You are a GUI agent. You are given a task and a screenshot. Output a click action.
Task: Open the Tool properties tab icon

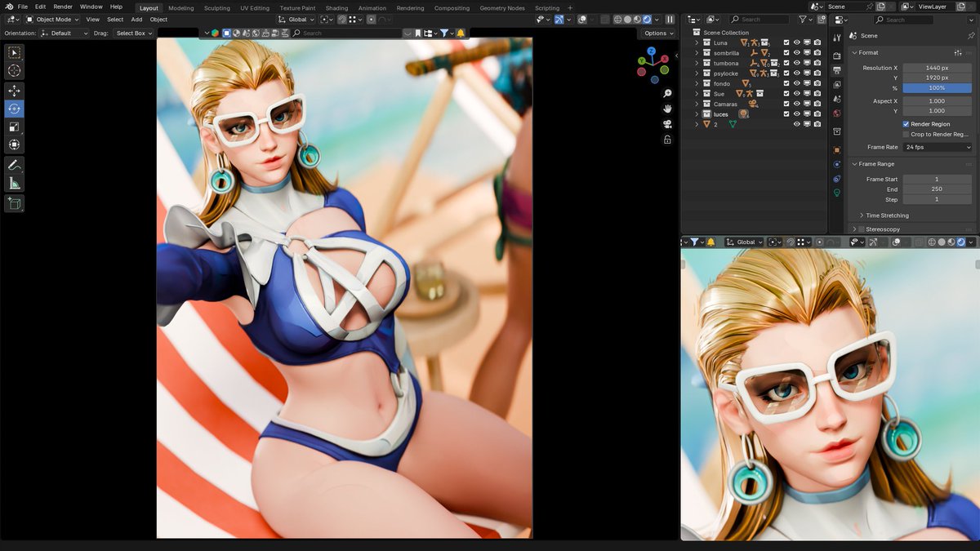pos(837,38)
